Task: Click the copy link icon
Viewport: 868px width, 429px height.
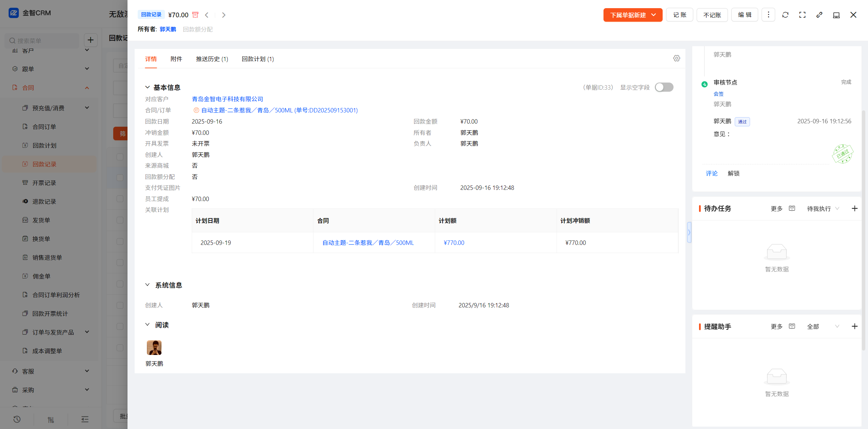Action: [x=819, y=15]
